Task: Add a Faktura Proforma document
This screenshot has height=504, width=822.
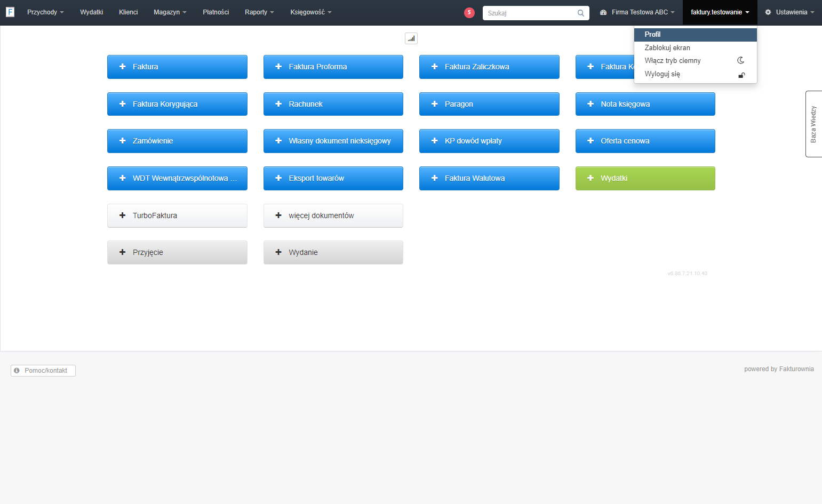Action: (333, 67)
